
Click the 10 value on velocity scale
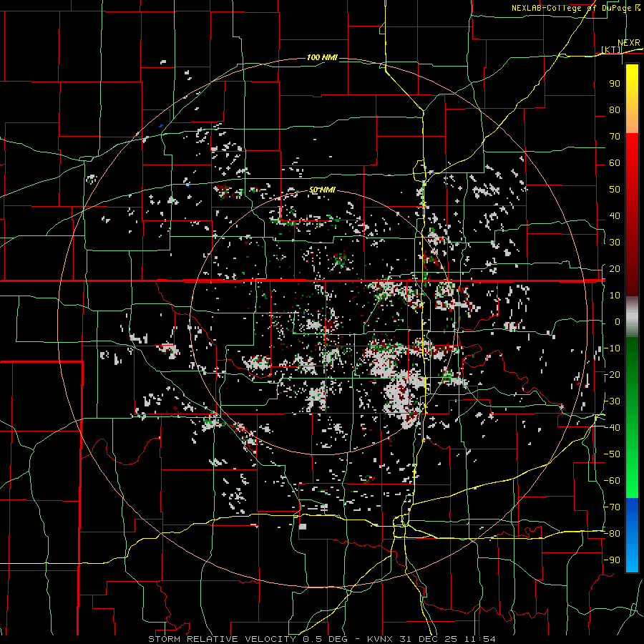615,296
